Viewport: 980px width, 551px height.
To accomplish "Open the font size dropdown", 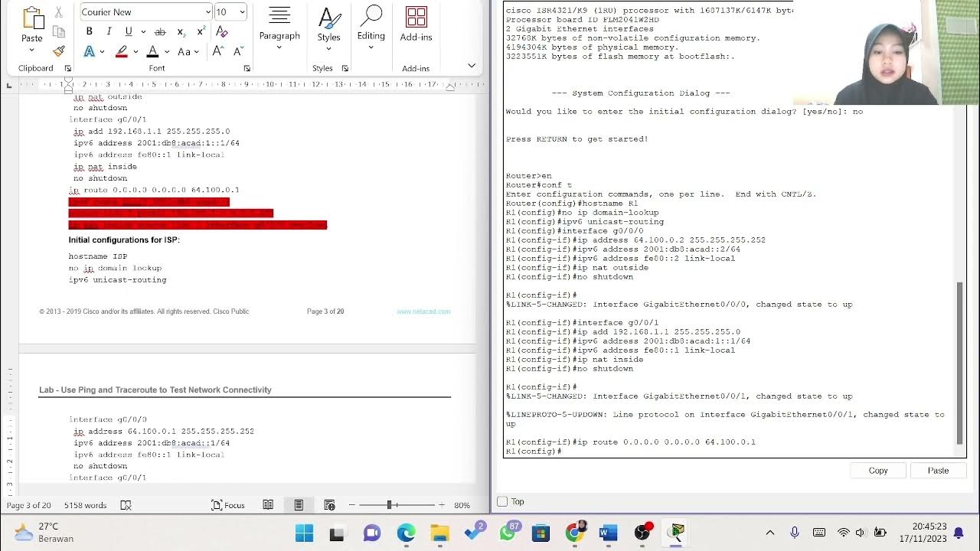I will [242, 11].
